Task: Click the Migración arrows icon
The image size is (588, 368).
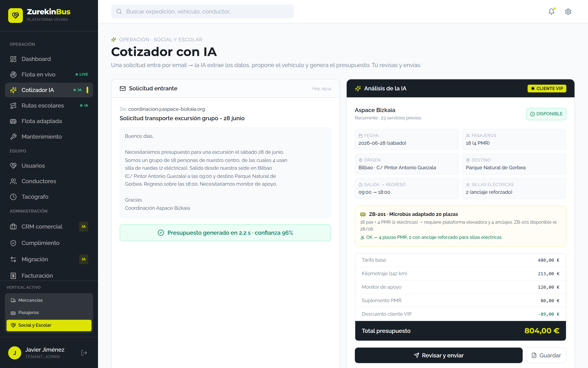Action: 13,259
